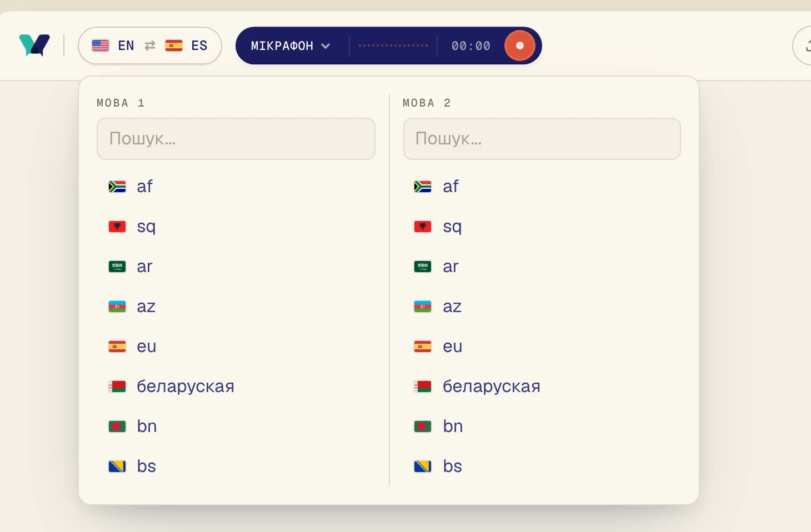811x532 pixels.
Task: Choose беларуская in the Мова 2 list
Action: pyautogui.click(x=542, y=387)
